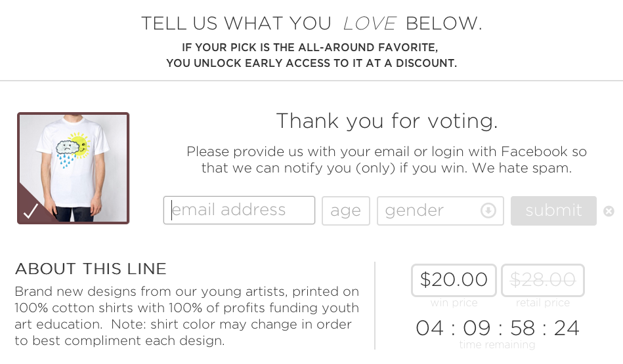
Task: Click the "Brand new designs" description paragraph
Action: point(187,315)
